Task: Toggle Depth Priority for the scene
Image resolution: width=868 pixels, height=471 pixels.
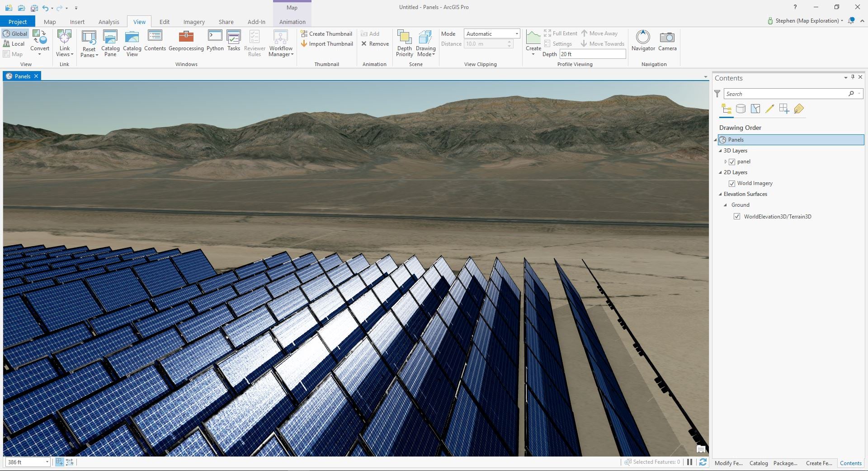Action: [405, 43]
